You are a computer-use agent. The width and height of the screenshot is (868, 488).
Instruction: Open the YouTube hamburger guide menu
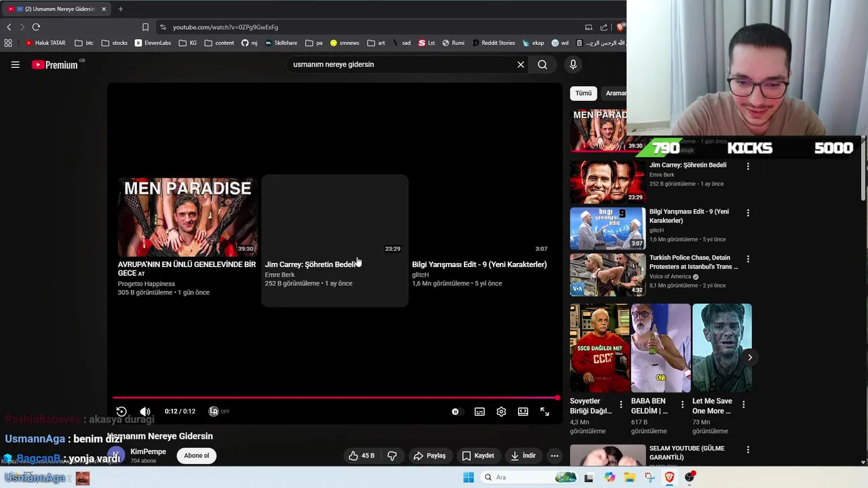[x=15, y=64]
